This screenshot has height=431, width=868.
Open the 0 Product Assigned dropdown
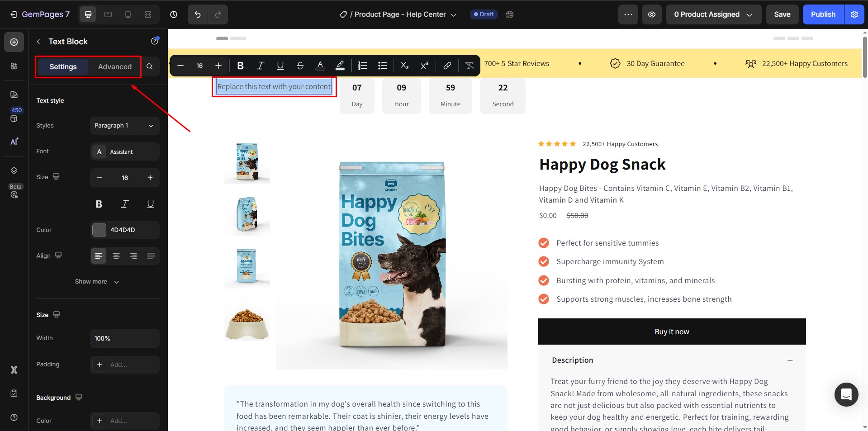[713, 14]
